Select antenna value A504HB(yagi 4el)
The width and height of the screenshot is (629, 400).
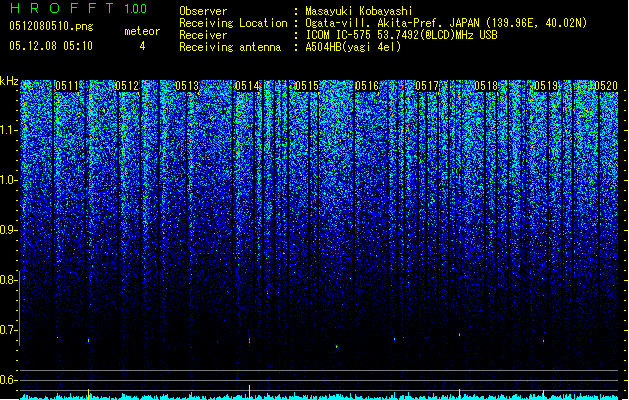click(x=353, y=47)
